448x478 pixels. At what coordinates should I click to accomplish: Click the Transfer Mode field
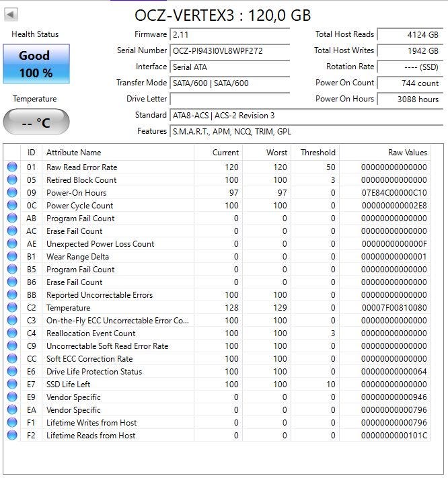tap(229, 83)
